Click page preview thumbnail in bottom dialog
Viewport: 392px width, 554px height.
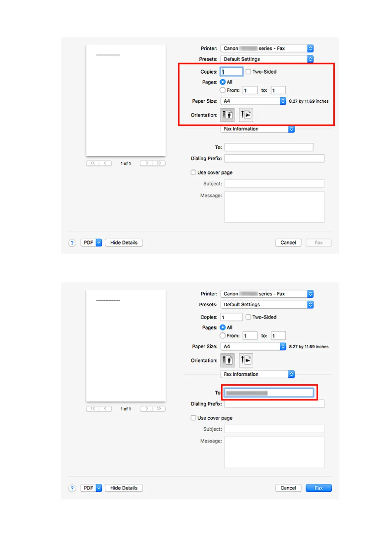tap(126, 346)
